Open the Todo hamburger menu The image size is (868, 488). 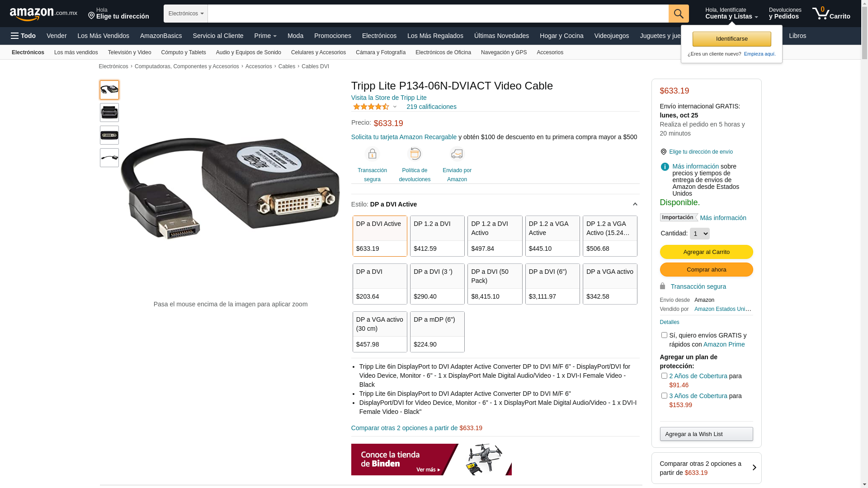tap(23, 36)
